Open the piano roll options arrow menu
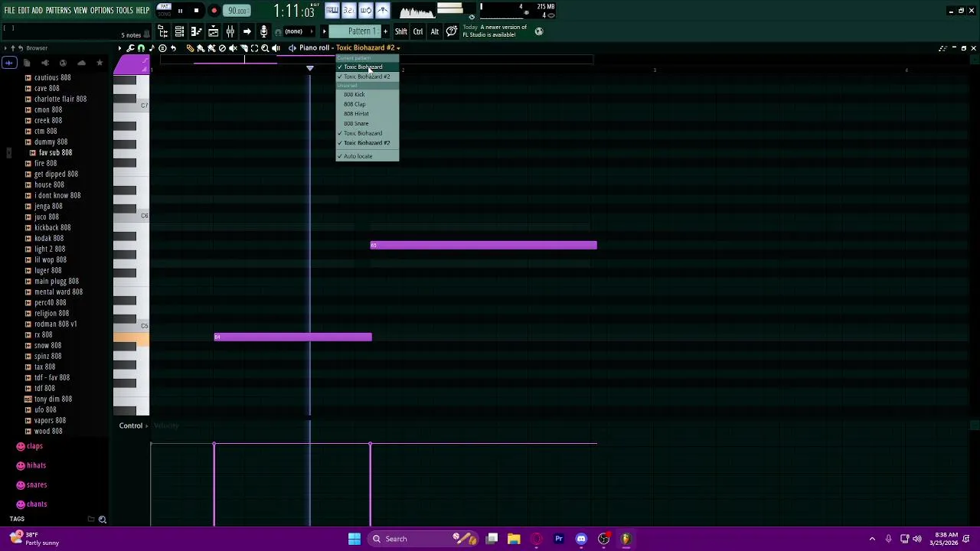 coord(119,47)
